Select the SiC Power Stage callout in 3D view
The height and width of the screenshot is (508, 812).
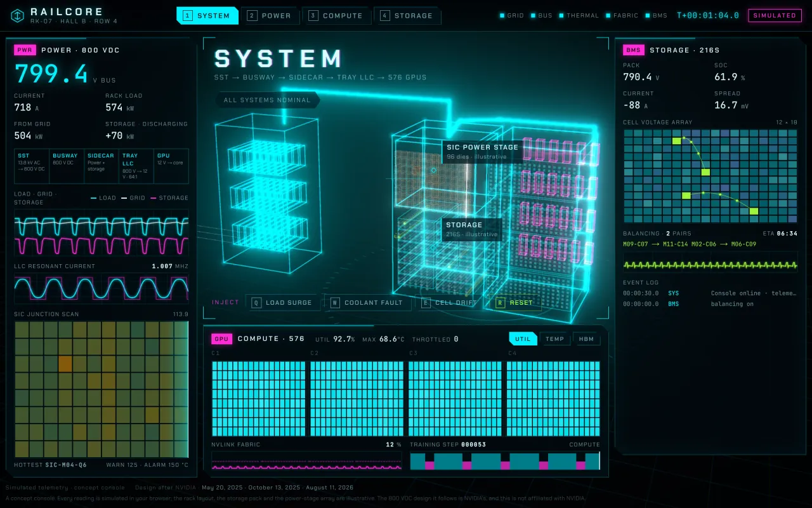coord(483,152)
